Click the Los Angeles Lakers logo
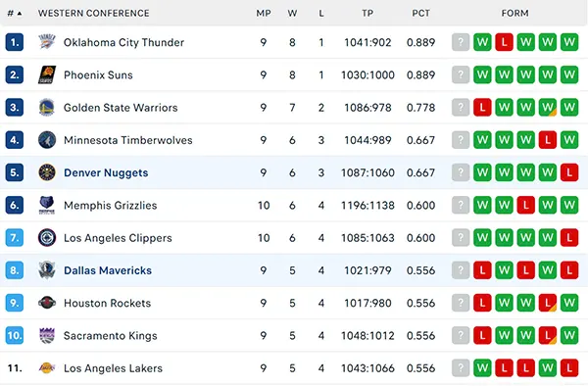588x386 pixels. pyautogui.click(x=47, y=368)
